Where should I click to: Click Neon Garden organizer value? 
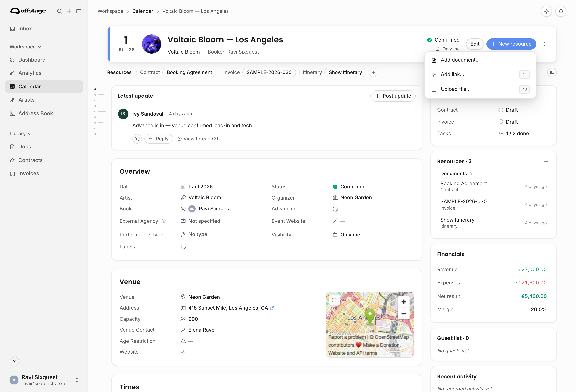[x=356, y=197]
